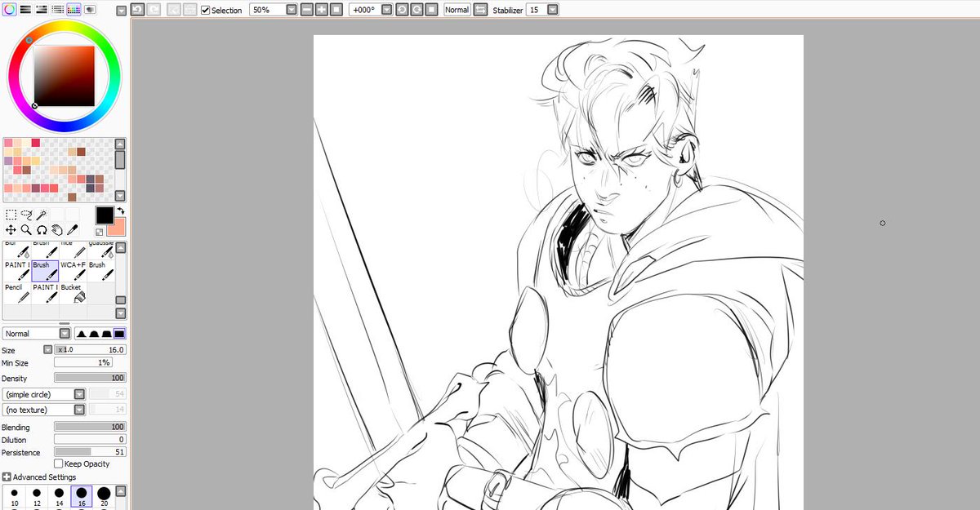The image size is (980, 510).
Task: Adjust the brush Size slider
Action: coord(91,349)
